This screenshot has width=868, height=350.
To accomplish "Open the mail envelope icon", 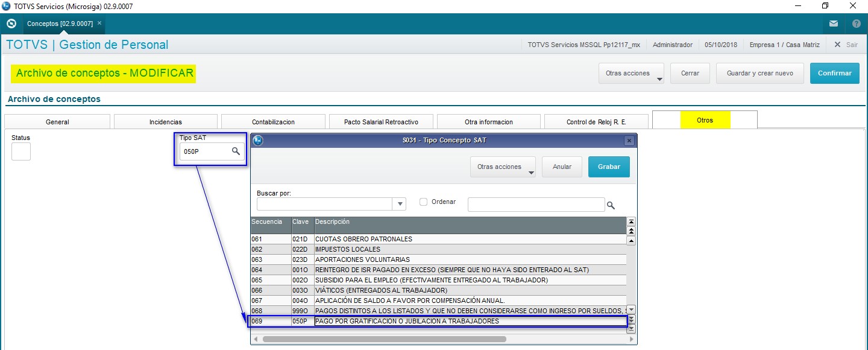I will 834,24.
